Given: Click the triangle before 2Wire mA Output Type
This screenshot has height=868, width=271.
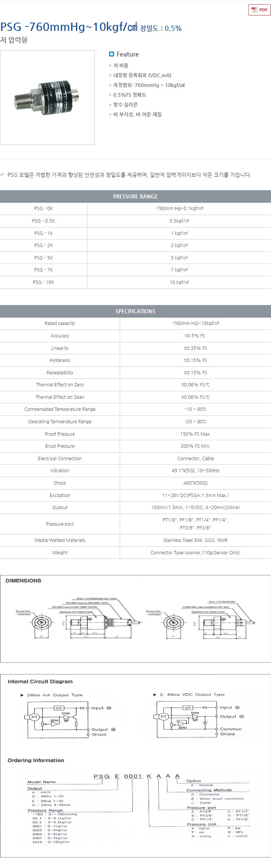Looking at the screenshot, I should [x=22, y=695].
